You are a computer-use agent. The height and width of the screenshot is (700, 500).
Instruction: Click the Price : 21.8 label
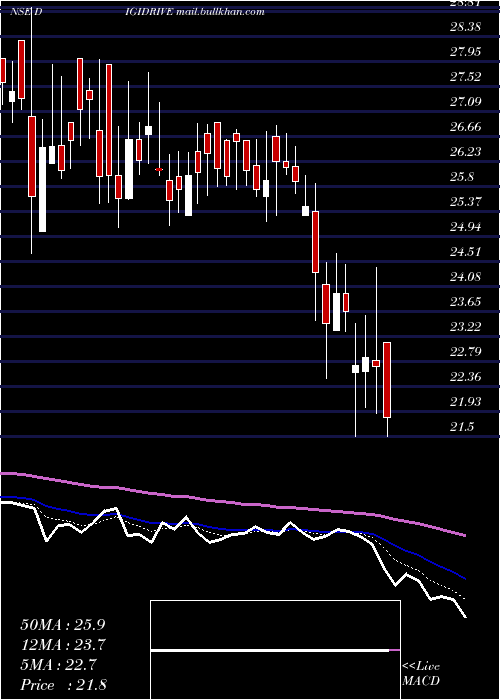click(63, 685)
